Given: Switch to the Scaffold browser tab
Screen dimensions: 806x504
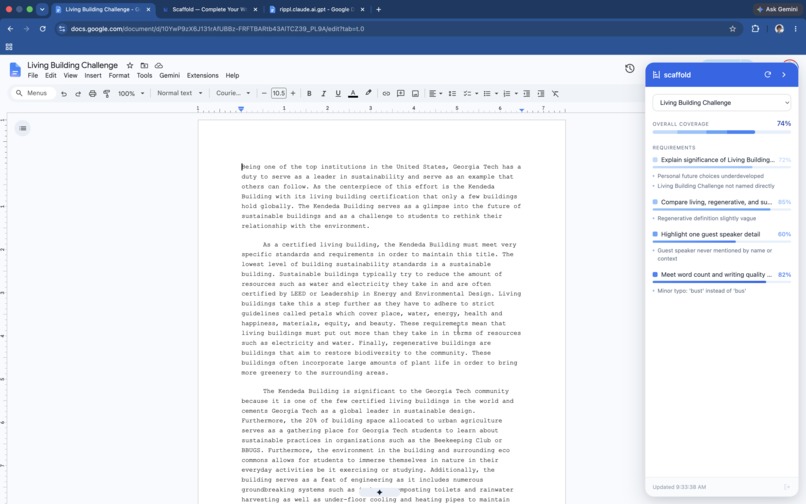Looking at the screenshot, I should tap(210, 9).
